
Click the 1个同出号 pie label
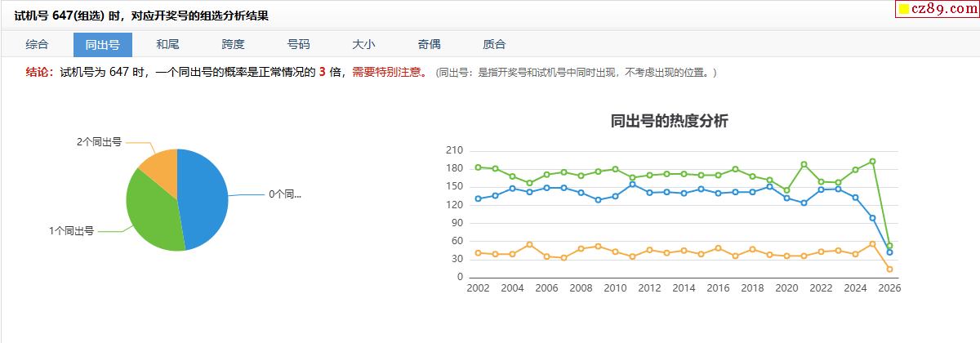[x=71, y=231]
